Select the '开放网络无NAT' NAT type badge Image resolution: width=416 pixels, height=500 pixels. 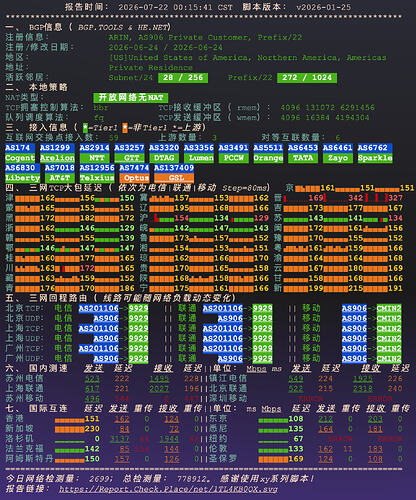pyautogui.click(x=131, y=98)
